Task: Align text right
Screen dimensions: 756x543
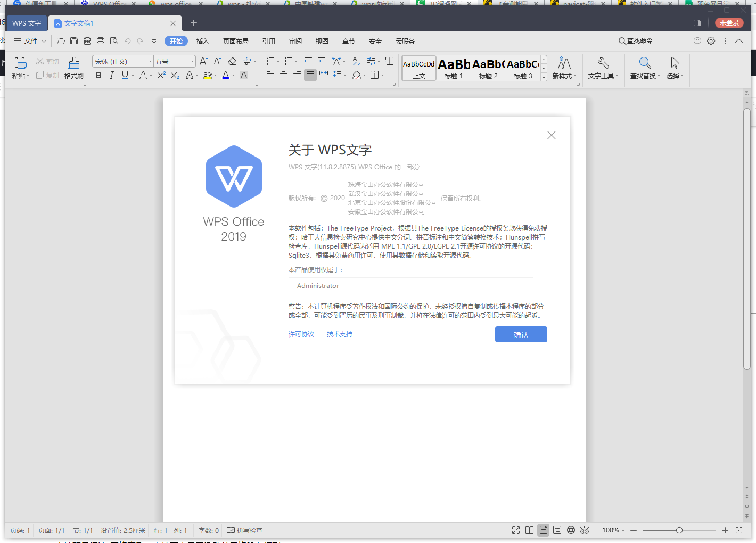Action: click(297, 76)
